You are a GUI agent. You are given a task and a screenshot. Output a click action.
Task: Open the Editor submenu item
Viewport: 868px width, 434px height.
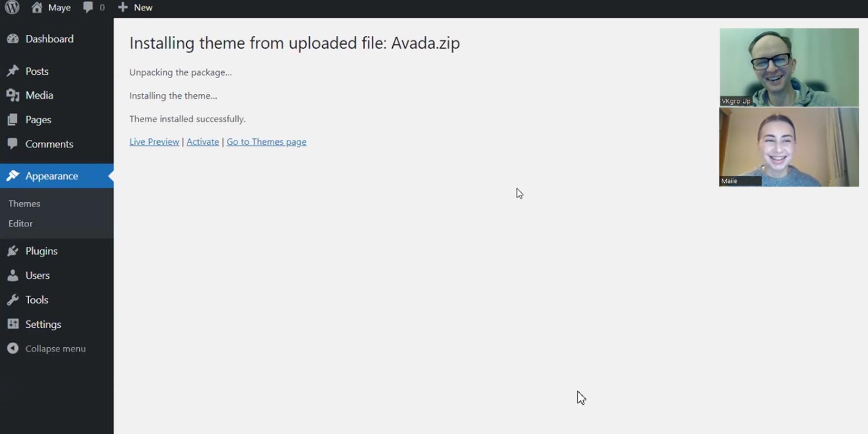click(21, 224)
